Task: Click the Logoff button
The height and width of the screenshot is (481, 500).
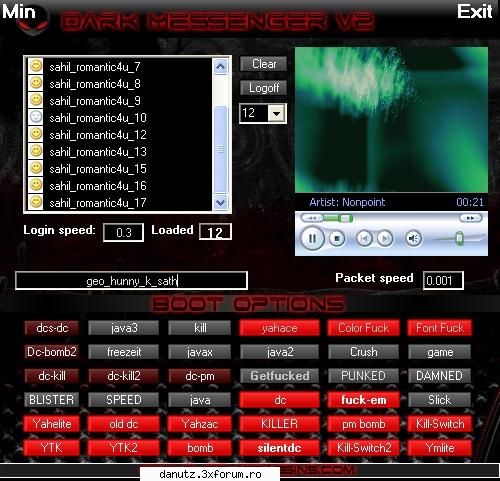Action: (x=264, y=88)
